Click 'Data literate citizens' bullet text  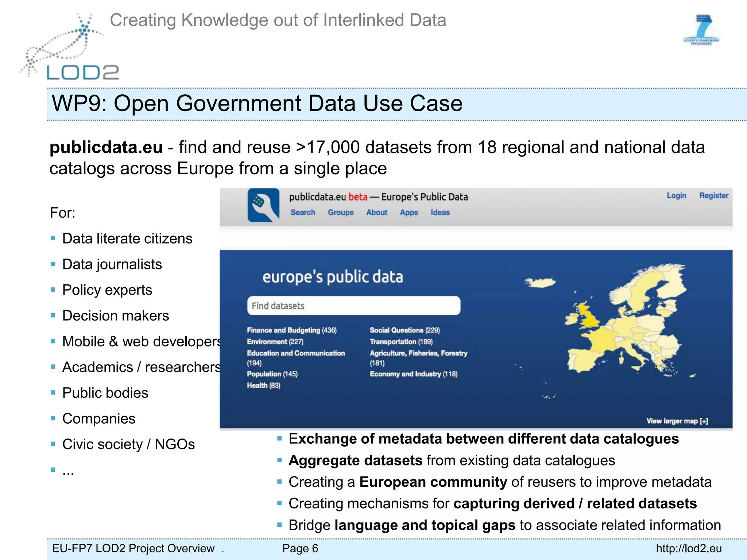point(127,238)
